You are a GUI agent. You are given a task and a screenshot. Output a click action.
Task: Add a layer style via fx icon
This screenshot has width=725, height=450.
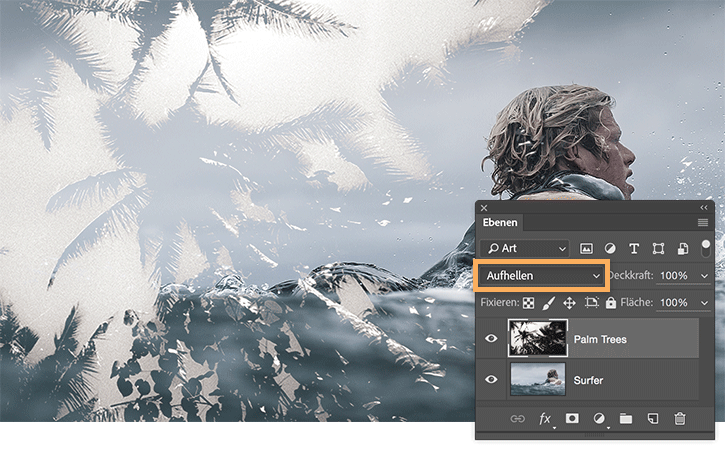(x=545, y=419)
